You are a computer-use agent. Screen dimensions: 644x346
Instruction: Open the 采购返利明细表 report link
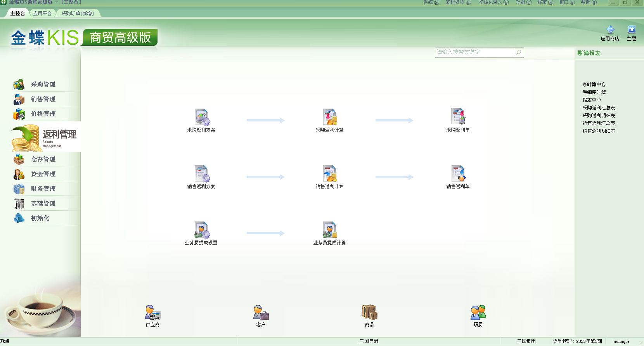[599, 116]
